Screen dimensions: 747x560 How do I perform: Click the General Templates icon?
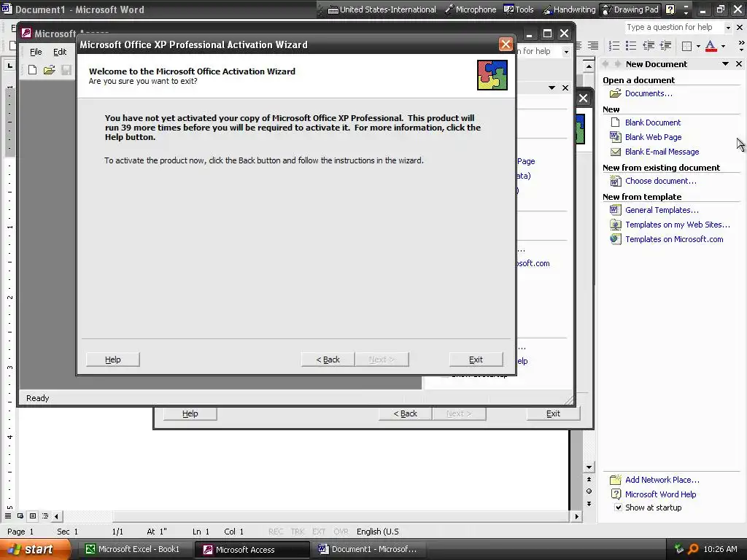(616, 210)
